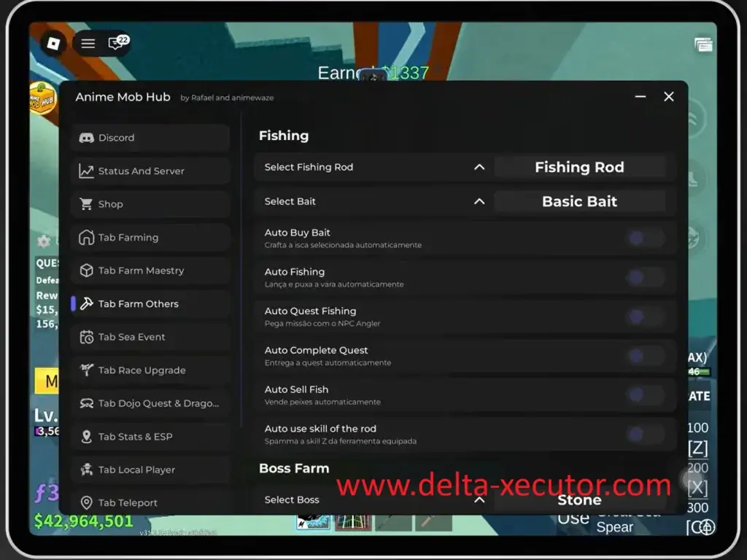The width and height of the screenshot is (747, 560).
Task: Click the Fishing section heading
Action: [x=284, y=136]
